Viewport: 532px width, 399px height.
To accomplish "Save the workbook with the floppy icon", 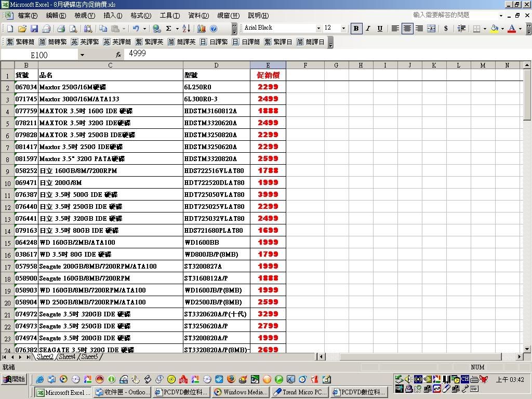I will coord(34,29).
